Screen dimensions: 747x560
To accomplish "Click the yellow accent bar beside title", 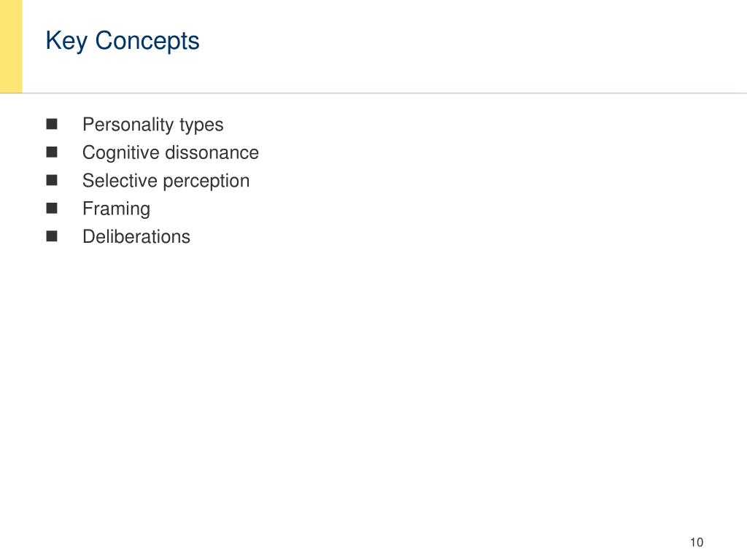I will click(x=11, y=47).
